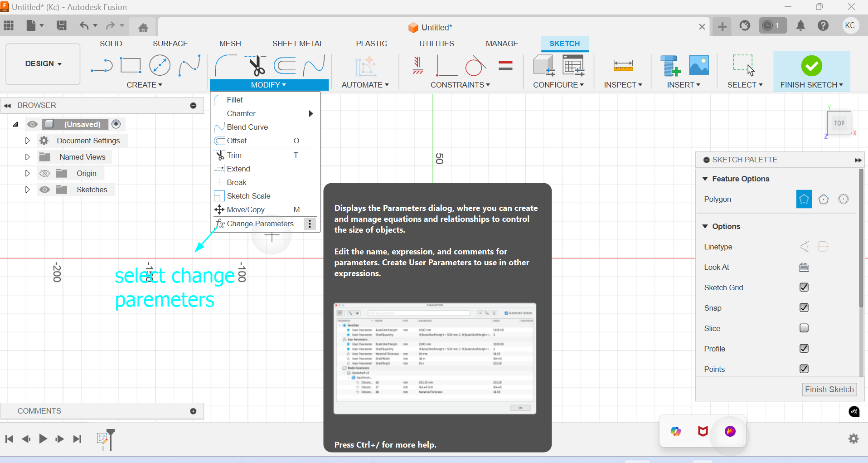868x463 pixels.
Task: Click the Coincident constraint icon
Action: click(446, 66)
